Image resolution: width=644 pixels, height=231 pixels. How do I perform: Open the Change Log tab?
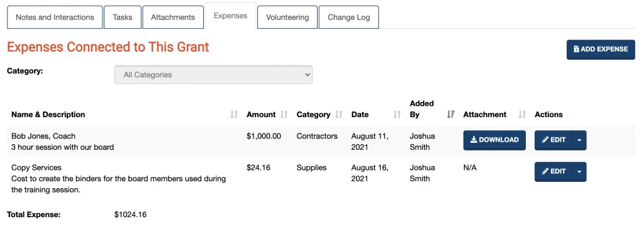348,17
